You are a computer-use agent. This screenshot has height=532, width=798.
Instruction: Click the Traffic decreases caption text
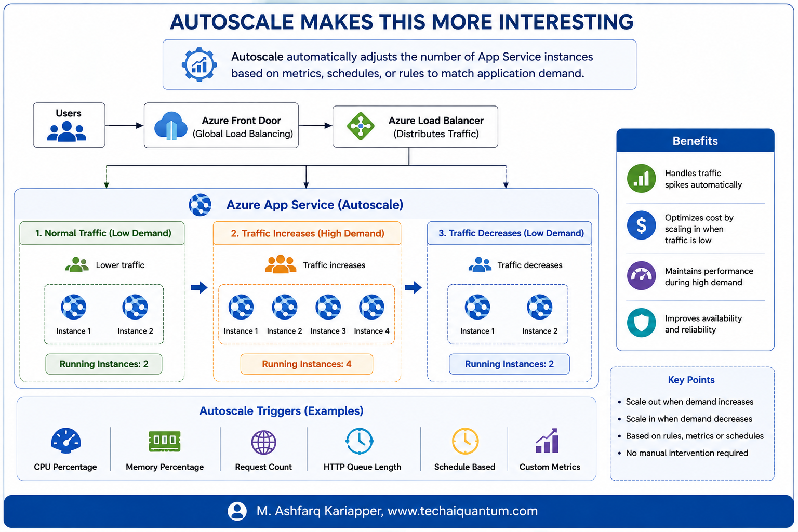(x=530, y=265)
